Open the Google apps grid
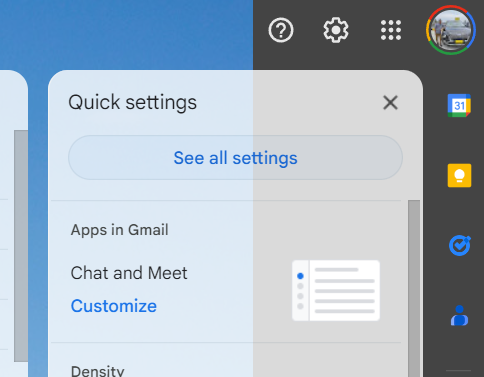Viewport: 484px width, 377px height. [391, 30]
